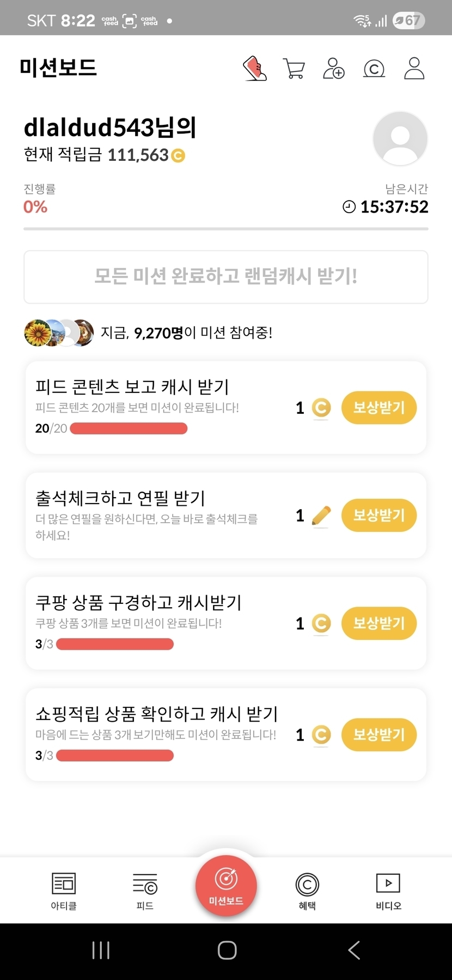The height and width of the screenshot is (980, 452).
Task: Claim reward for 피드 콘텐츠 mission
Action: pos(378,408)
